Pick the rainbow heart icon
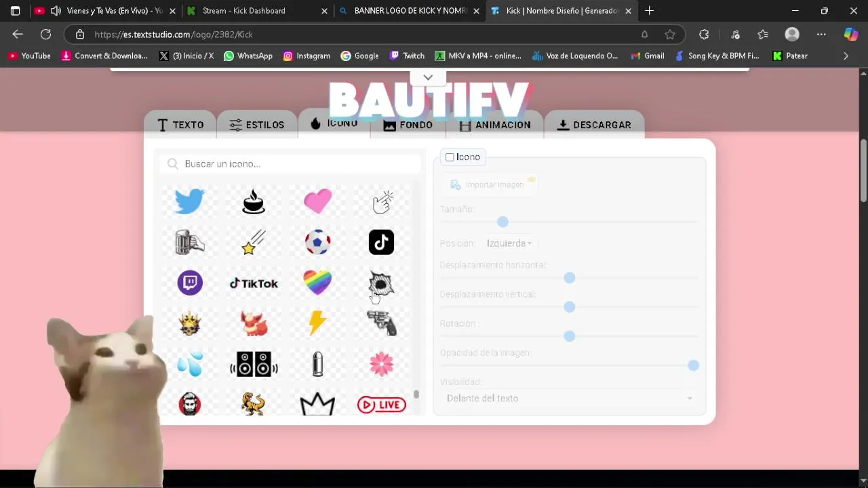This screenshot has height=488, width=868. (x=317, y=283)
